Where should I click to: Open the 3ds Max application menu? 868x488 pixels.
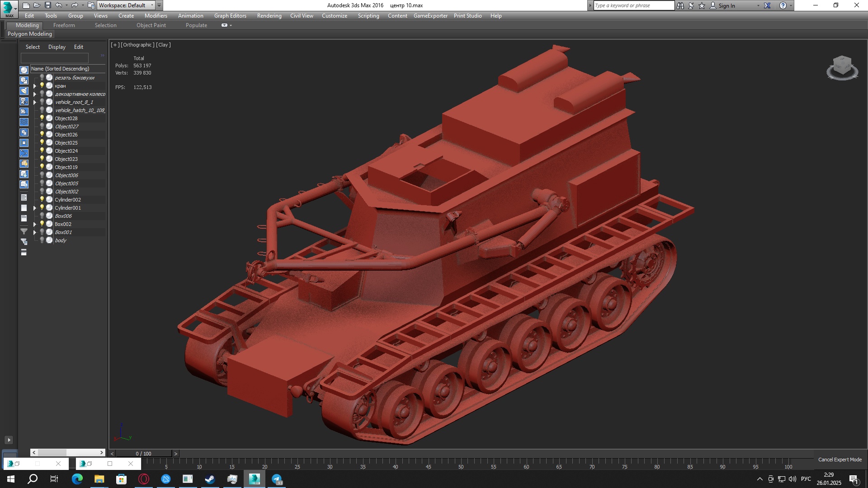coord(9,9)
